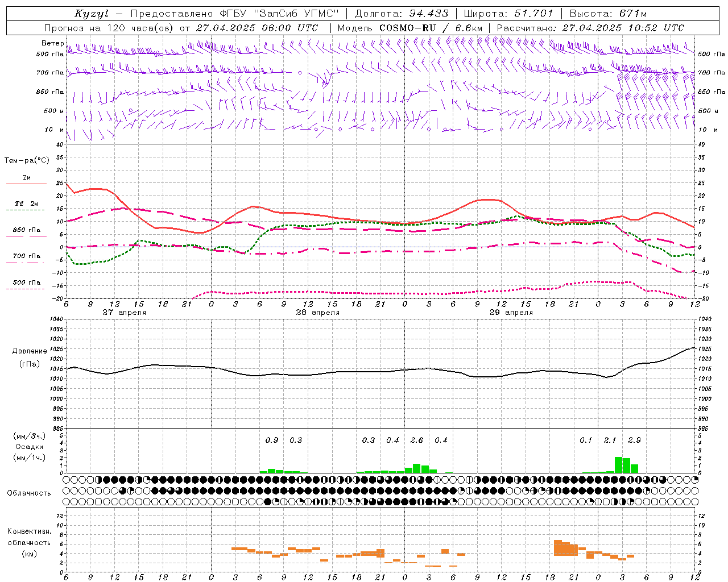
Task: Click the tallest green precipitation bar
Action: 618,465
